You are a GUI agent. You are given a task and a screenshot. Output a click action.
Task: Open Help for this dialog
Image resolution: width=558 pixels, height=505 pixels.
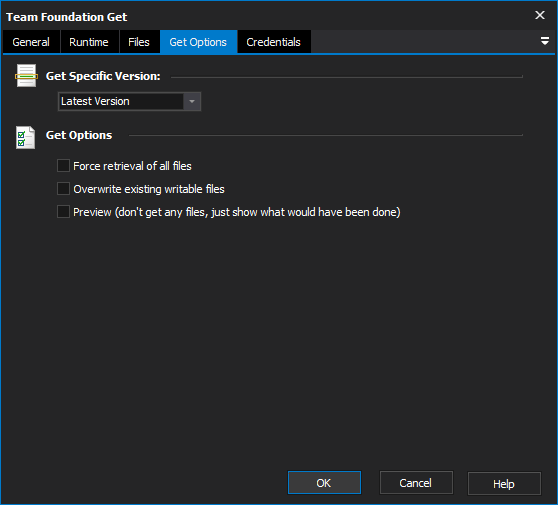click(x=504, y=483)
